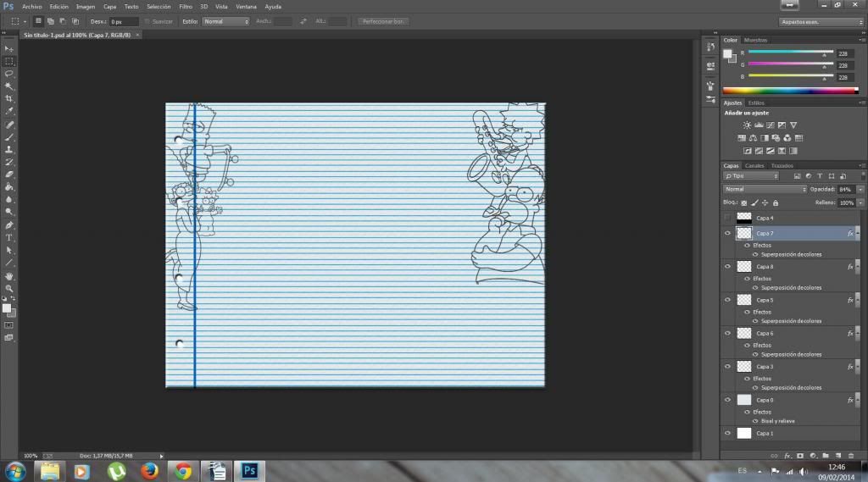Image resolution: width=868 pixels, height=482 pixels.
Task: Toggle visibility of the Capa 0 layer
Action: click(727, 400)
